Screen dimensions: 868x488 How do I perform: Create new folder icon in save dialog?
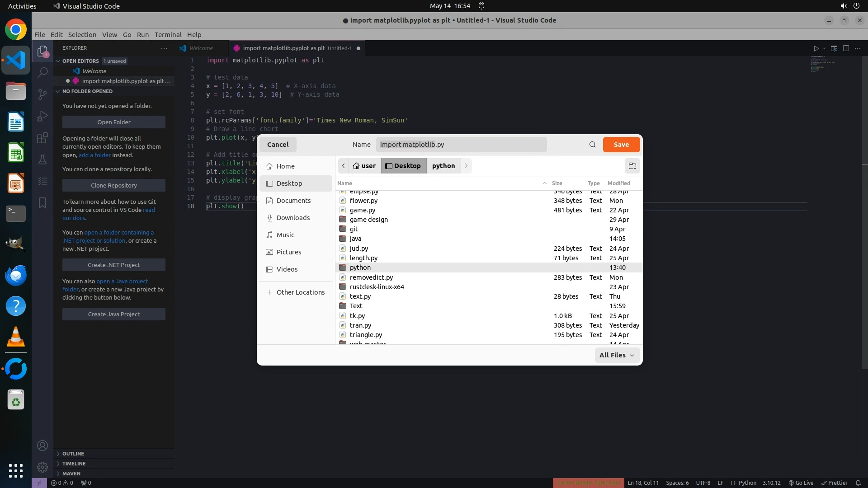pyautogui.click(x=632, y=166)
